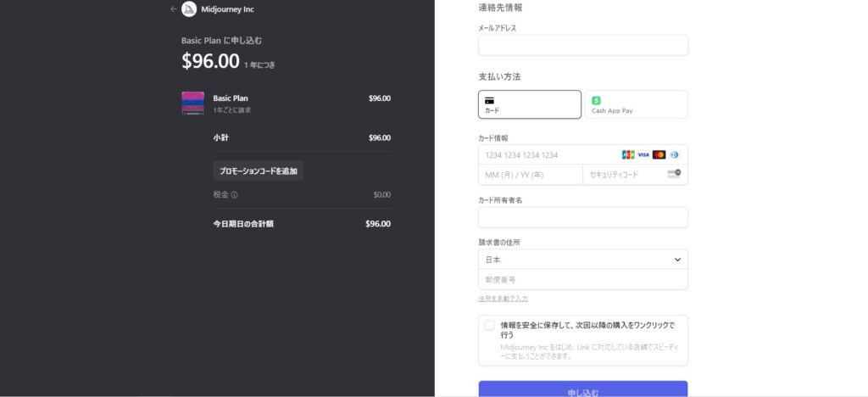Image resolution: width=868 pixels, height=397 pixels.
Task: Click the back arrow beside Midjourney Inc
Action: click(x=173, y=8)
